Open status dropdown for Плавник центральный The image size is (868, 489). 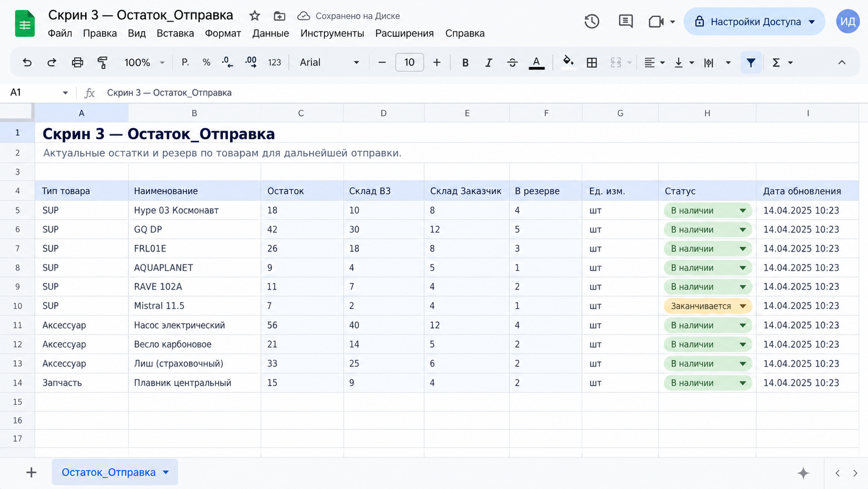tap(743, 383)
